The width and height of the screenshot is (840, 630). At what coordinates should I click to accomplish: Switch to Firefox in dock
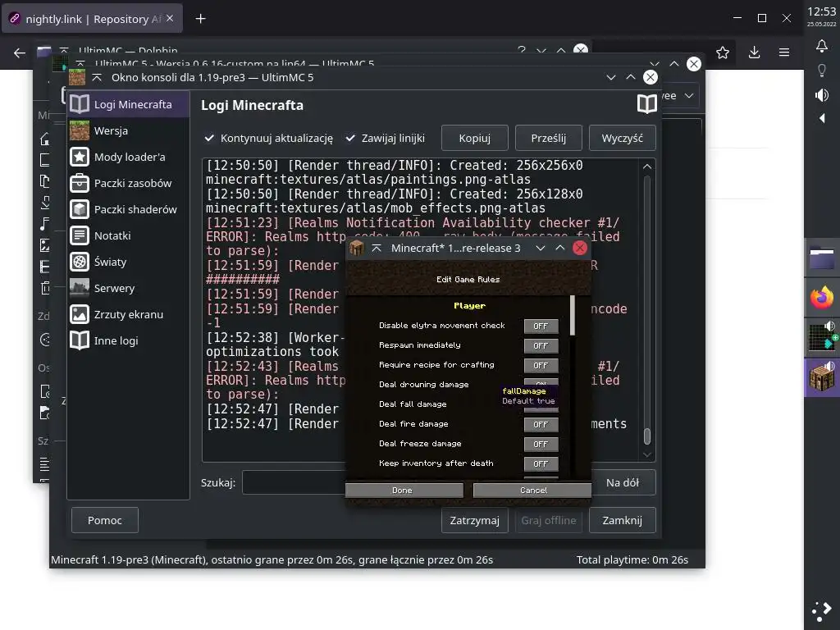coord(822,299)
